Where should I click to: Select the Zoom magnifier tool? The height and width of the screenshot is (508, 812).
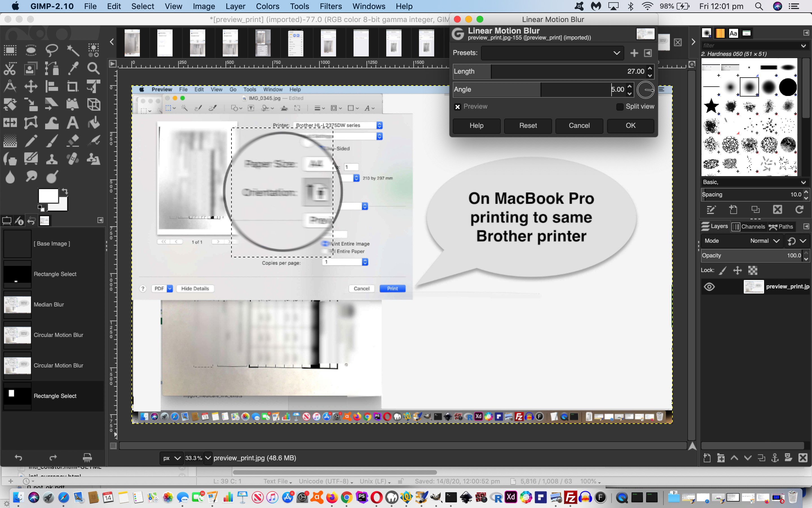coord(94,69)
